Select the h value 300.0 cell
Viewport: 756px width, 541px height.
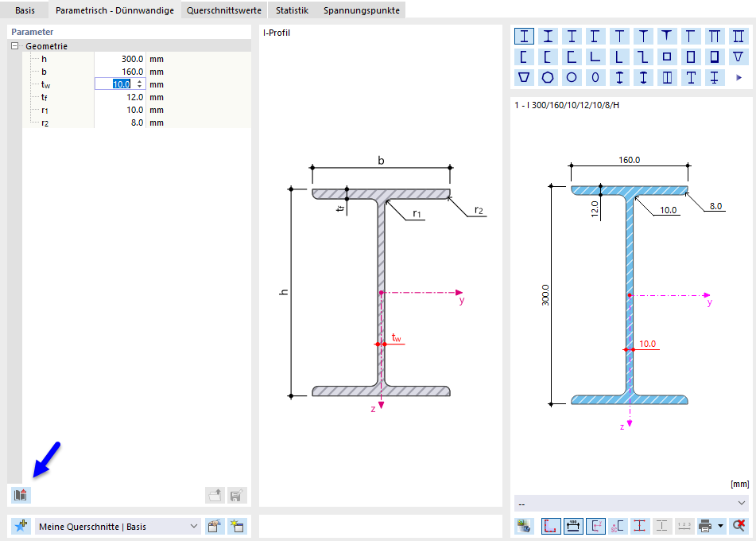120,59
